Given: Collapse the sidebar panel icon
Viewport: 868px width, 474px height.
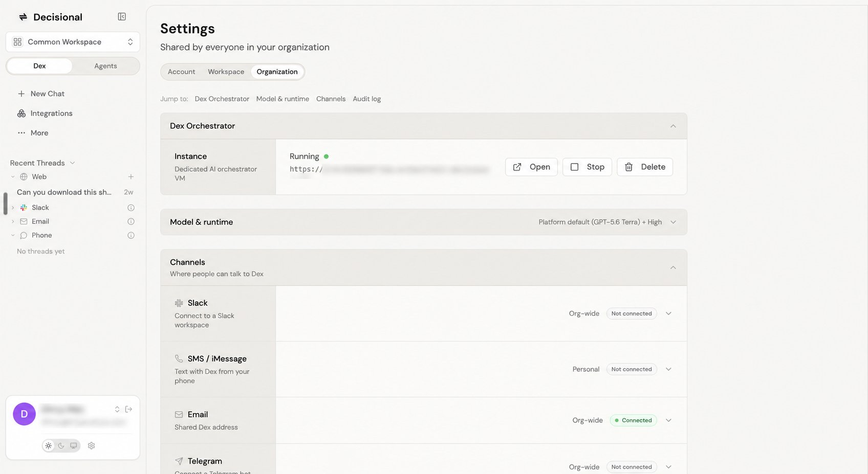Looking at the screenshot, I should [x=122, y=17].
